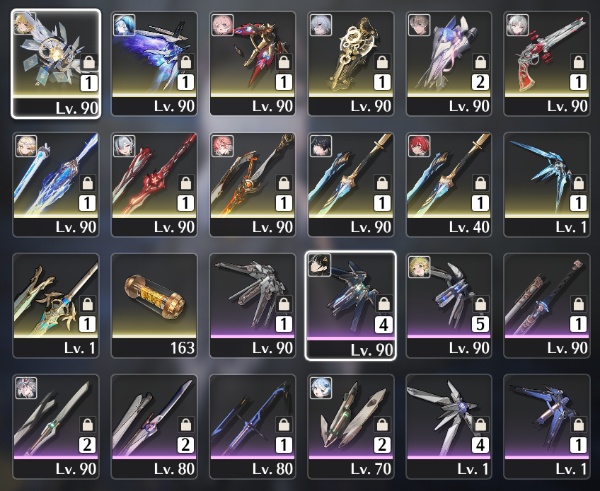Toggle the lock on the pale violet rank 2 weapon
This screenshot has height=491, width=600.
pos(480,62)
